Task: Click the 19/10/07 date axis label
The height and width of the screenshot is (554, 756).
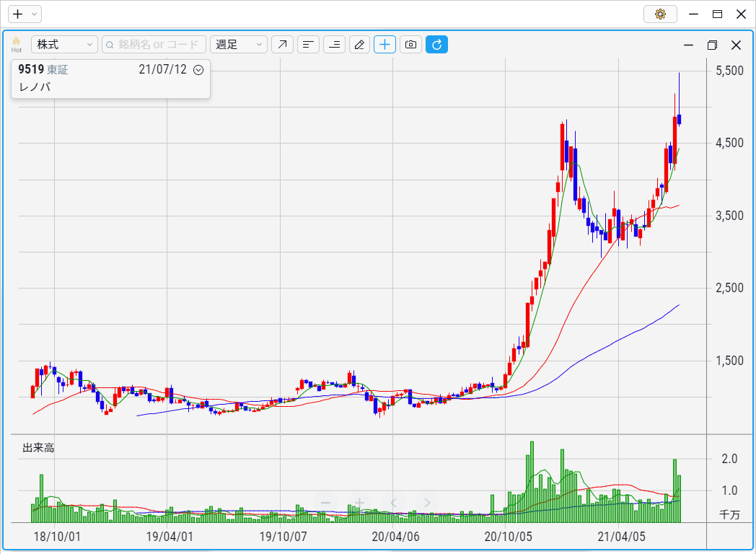Action: [x=283, y=537]
